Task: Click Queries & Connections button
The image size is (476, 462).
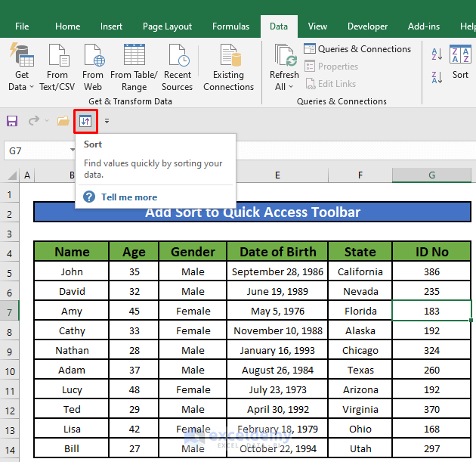Action: (x=357, y=49)
